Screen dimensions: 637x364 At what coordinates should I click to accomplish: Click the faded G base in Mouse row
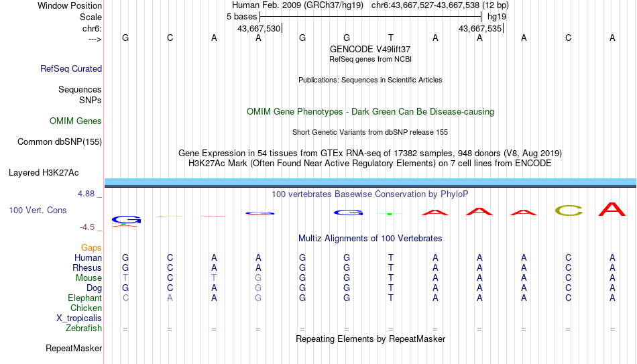click(x=258, y=278)
